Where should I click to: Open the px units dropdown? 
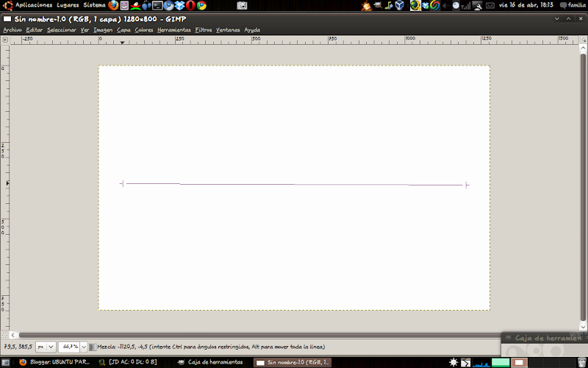(x=46, y=347)
